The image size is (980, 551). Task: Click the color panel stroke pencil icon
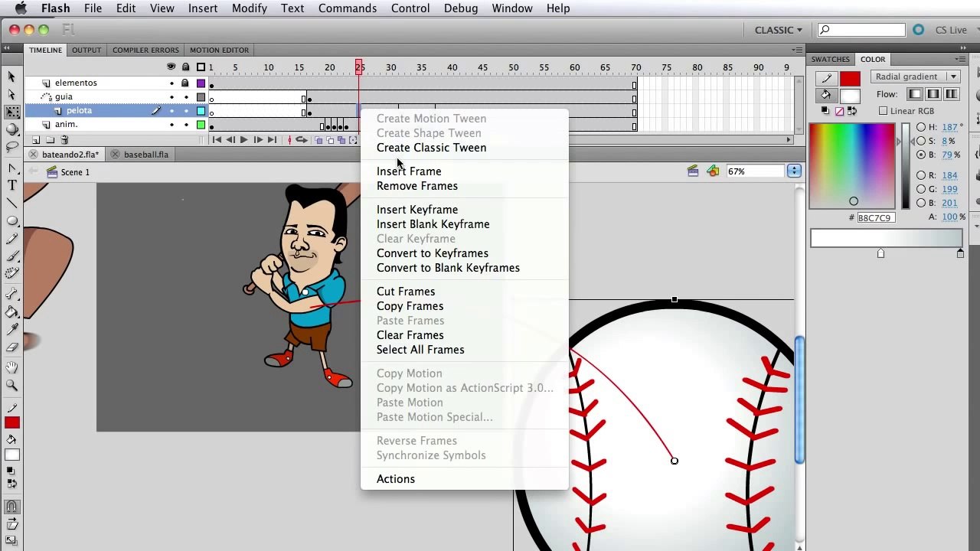click(x=826, y=79)
